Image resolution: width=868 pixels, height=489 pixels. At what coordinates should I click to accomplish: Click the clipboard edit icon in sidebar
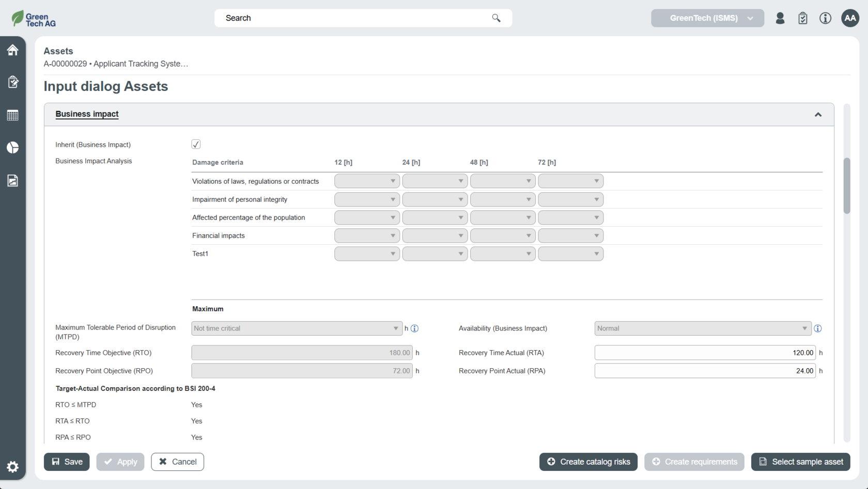(x=13, y=82)
